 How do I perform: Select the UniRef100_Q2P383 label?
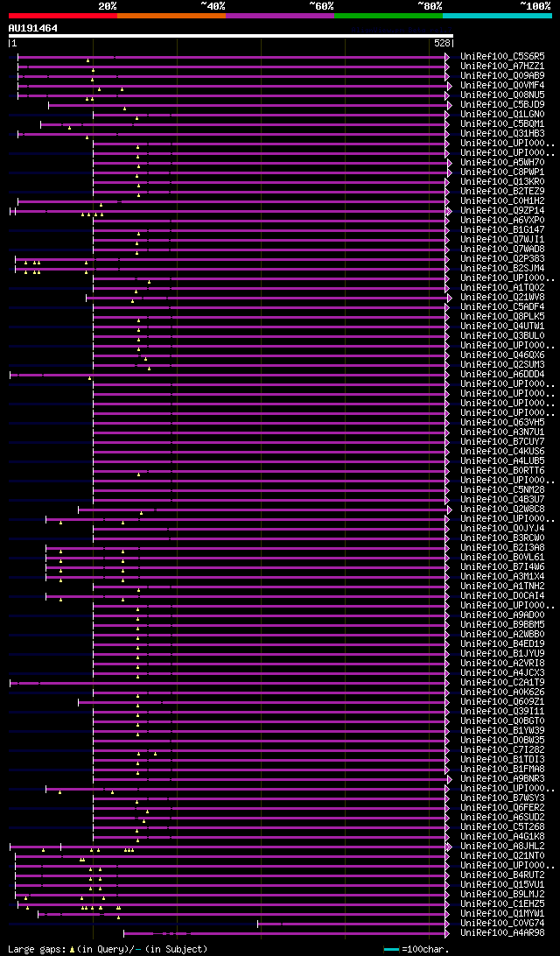pos(503,258)
